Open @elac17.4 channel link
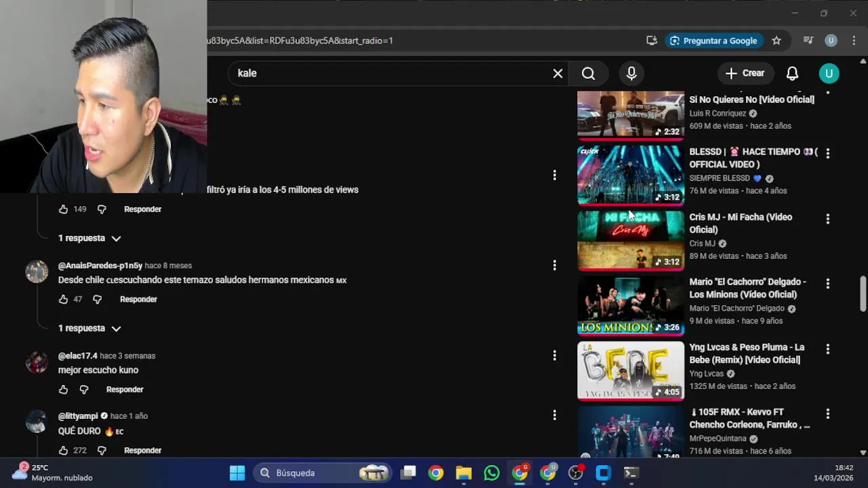The width and height of the screenshot is (868, 488). tap(78, 356)
